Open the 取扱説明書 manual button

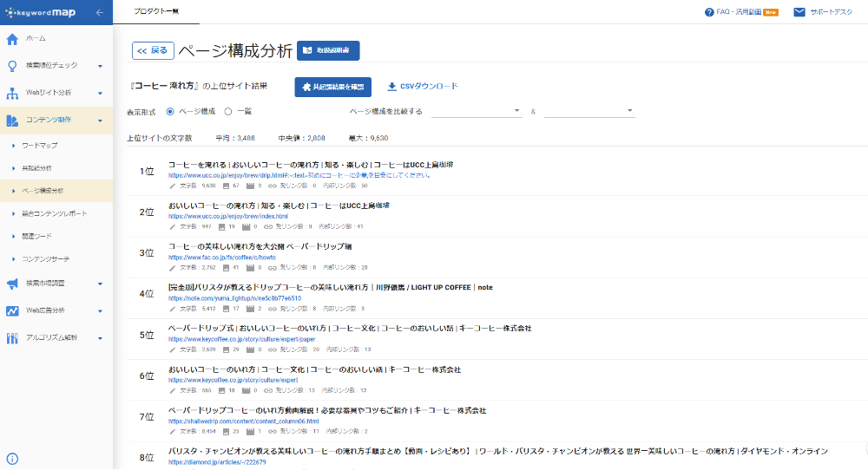coord(328,50)
